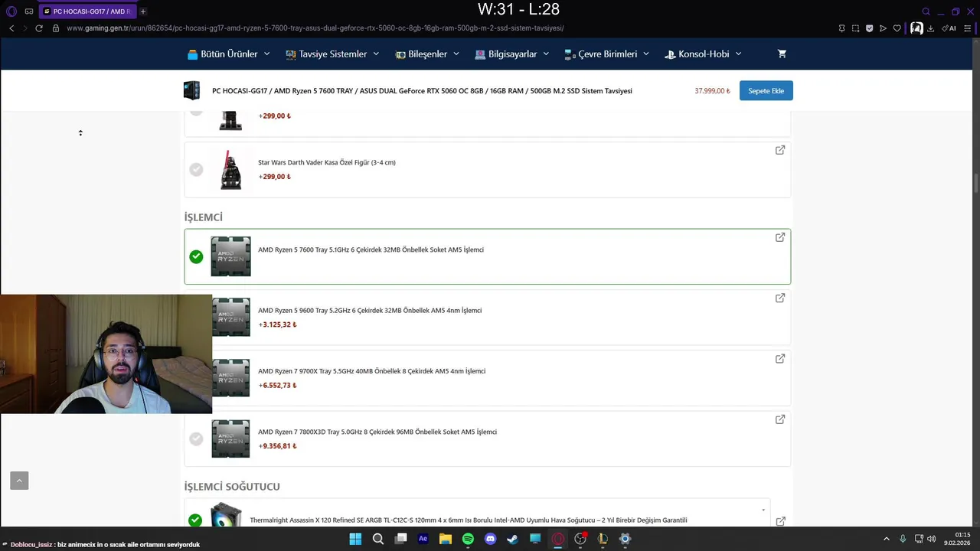This screenshot has height=551, width=980.
Task: Open external link for Ryzen 7 9700X
Action: 780,358
